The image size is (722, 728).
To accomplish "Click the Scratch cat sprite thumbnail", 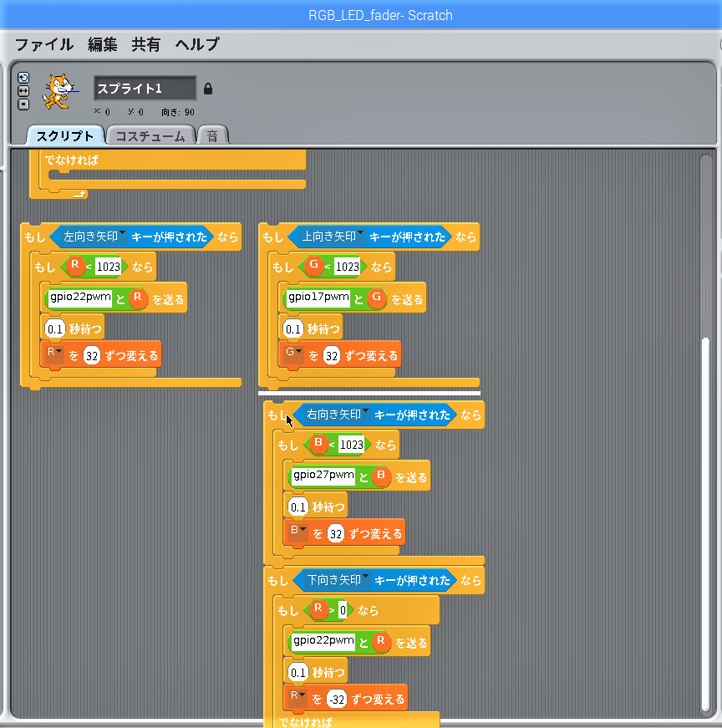I will [58, 92].
